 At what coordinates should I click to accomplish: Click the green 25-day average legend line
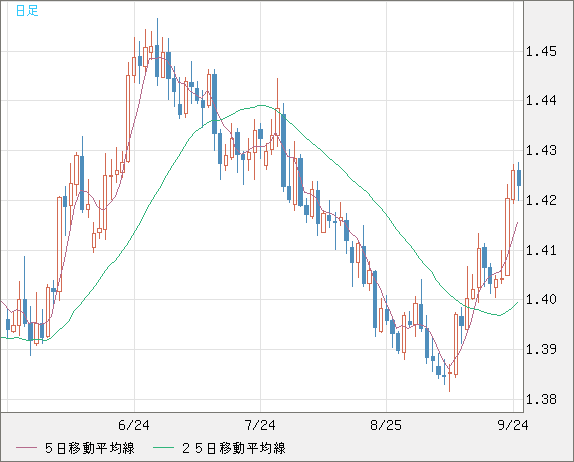click(163, 448)
